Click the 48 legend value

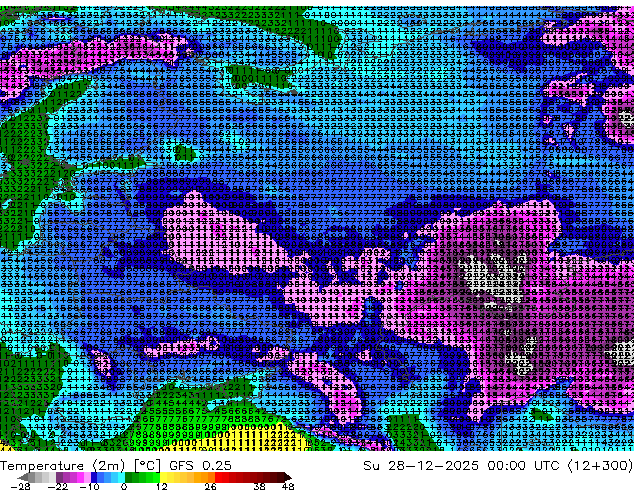click(x=288, y=486)
